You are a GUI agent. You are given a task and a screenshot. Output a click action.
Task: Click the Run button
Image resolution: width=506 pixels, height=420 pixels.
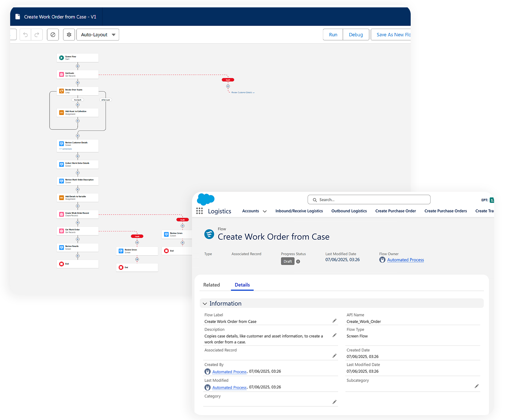[x=333, y=35]
